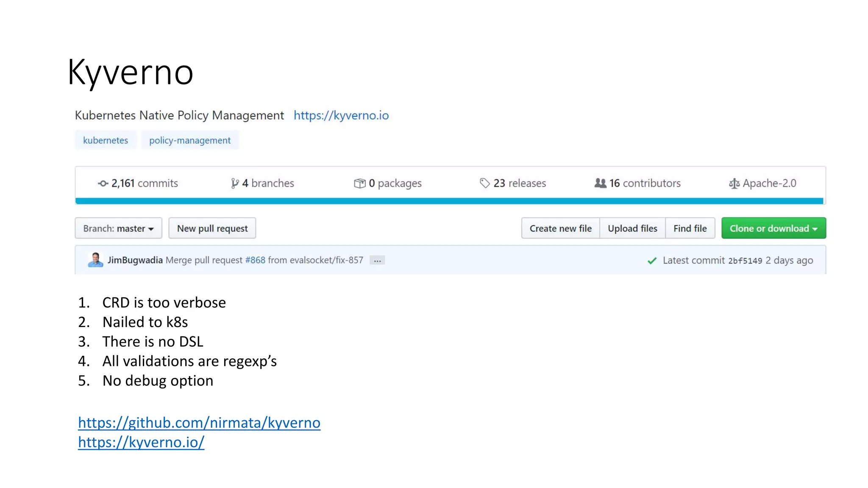Image resolution: width=868 pixels, height=488 pixels.
Task: Open the 0 packages tab
Action: click(x=388, y=183)
